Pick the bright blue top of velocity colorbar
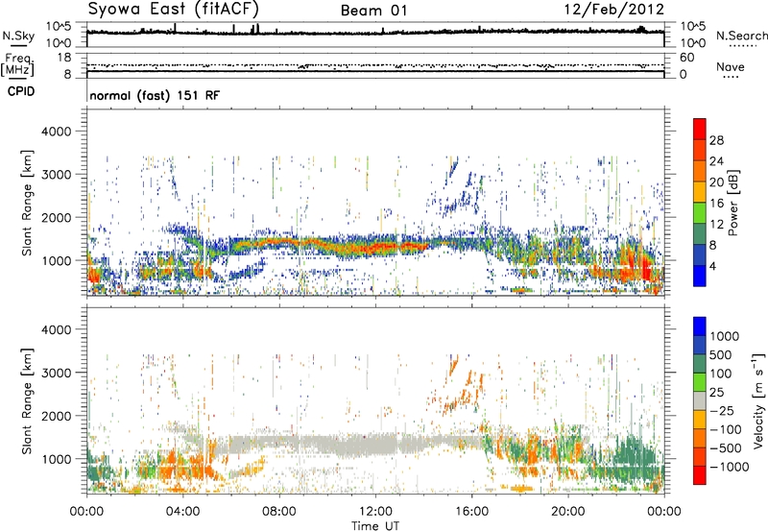768x532 pixels. [700, 326]
